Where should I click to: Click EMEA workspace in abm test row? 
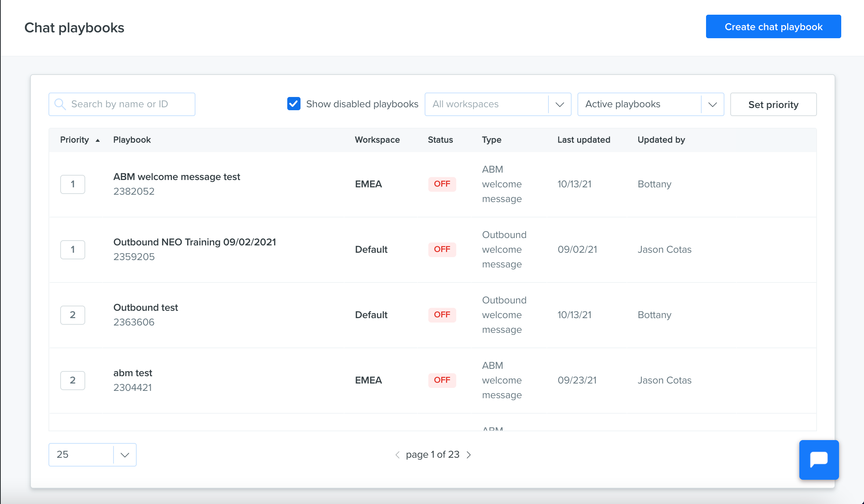point(368,380)
